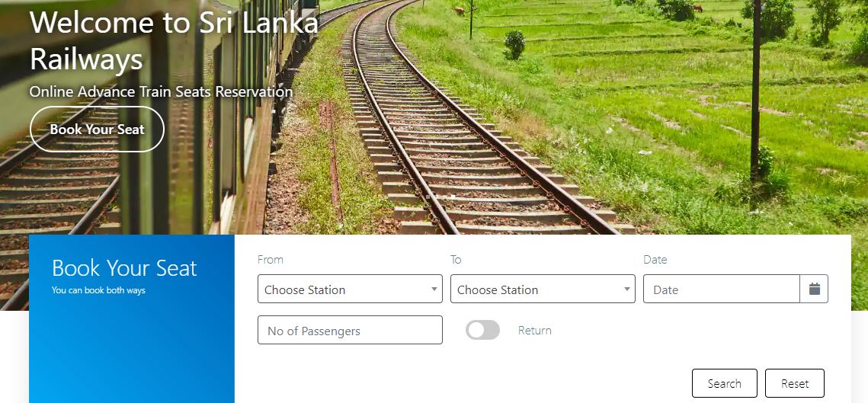Click the From field label
Image resolution: width=868 pixels, height=403 pixels.
click(x=270, y=260)
